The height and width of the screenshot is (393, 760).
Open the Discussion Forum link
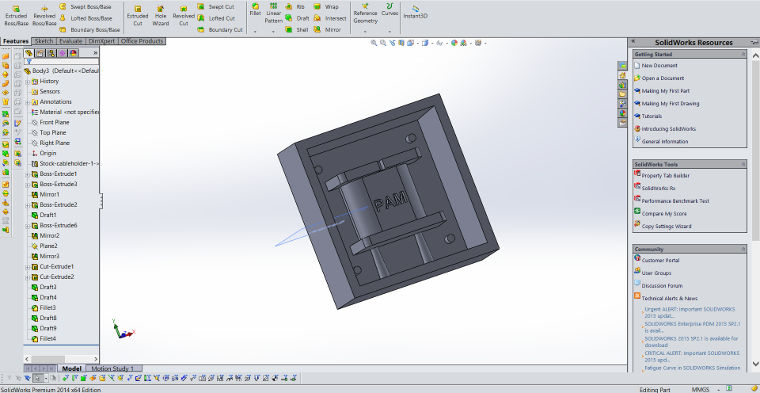tap(662, 286)
